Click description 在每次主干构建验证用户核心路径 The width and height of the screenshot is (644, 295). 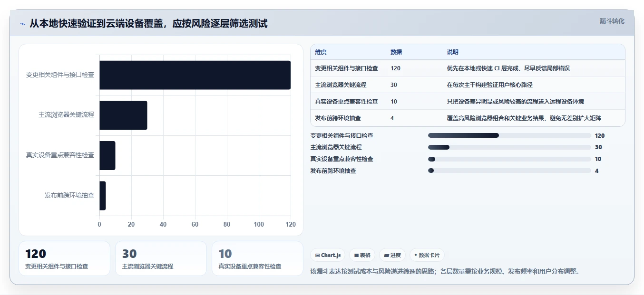point(489,85)
